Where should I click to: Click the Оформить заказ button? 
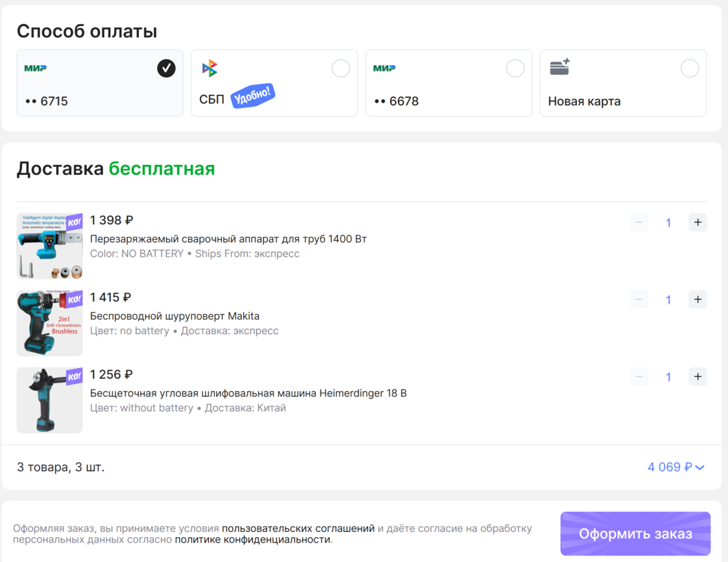635,534
